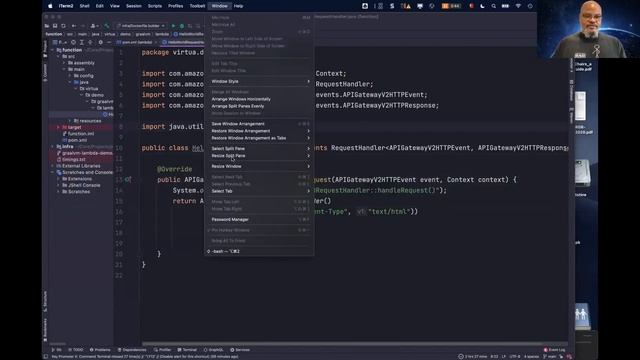Select the infra module in tree
Image resolution: width=640 pixels, height=360 pixels.
(x=65, y=147)
